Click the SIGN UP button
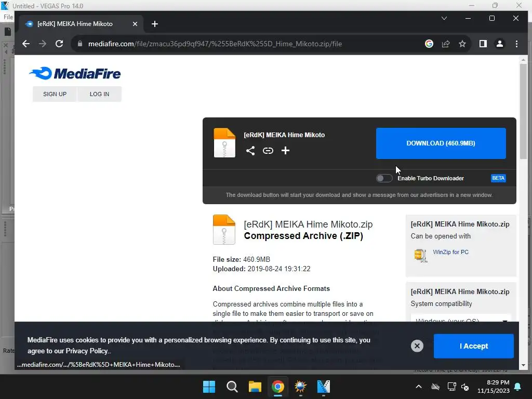 [x=55, y=94]
